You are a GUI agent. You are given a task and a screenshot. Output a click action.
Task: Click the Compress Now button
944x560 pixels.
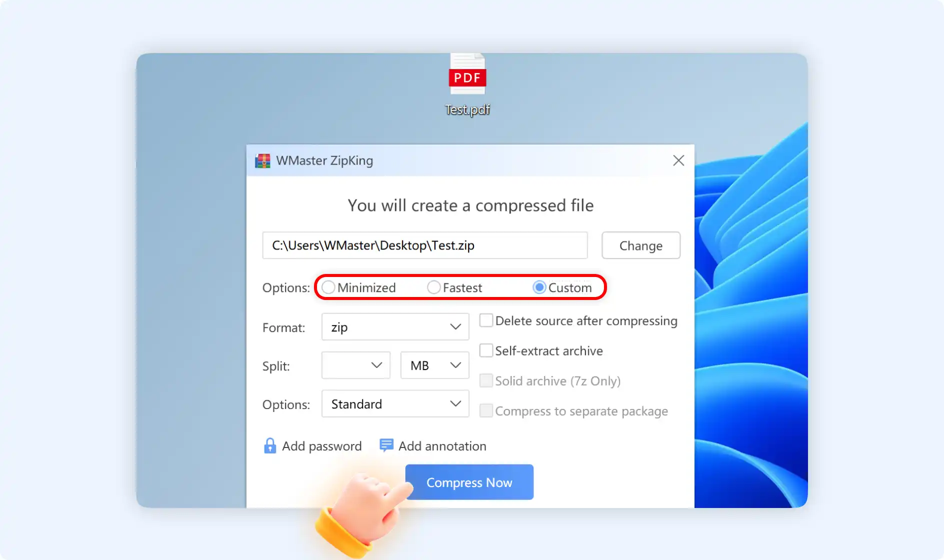pos(469,482)
